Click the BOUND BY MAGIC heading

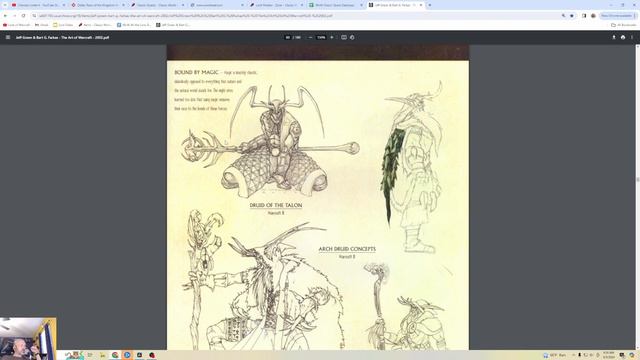coord(196,72)
